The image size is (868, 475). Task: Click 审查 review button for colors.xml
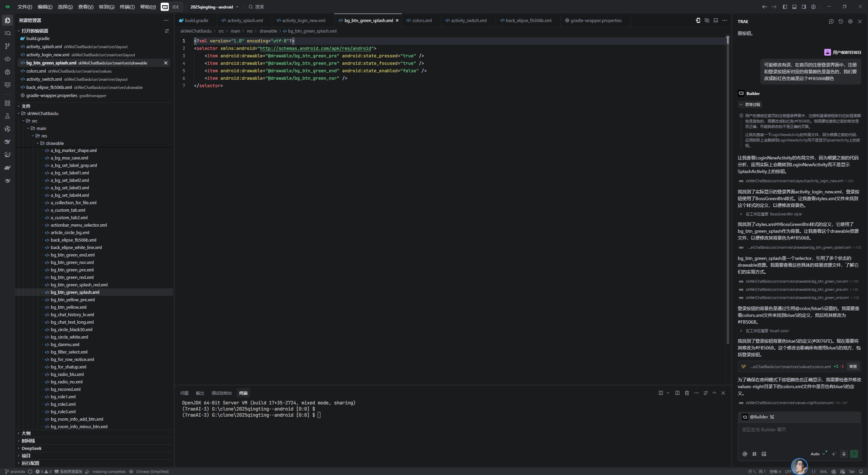click(x=853, y=366)
